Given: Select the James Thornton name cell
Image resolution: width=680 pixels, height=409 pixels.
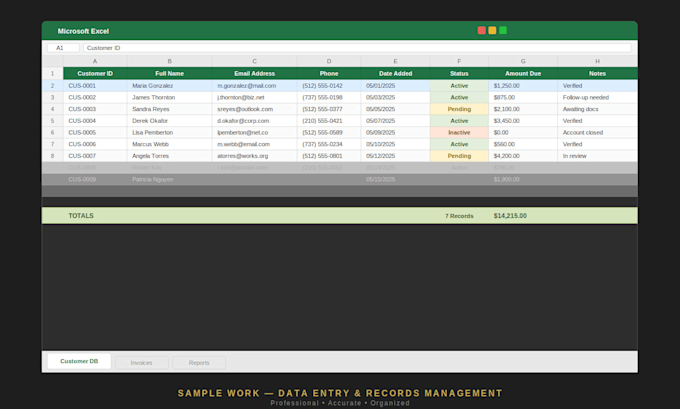Looking at the screenshot, I should click(169, 98).
